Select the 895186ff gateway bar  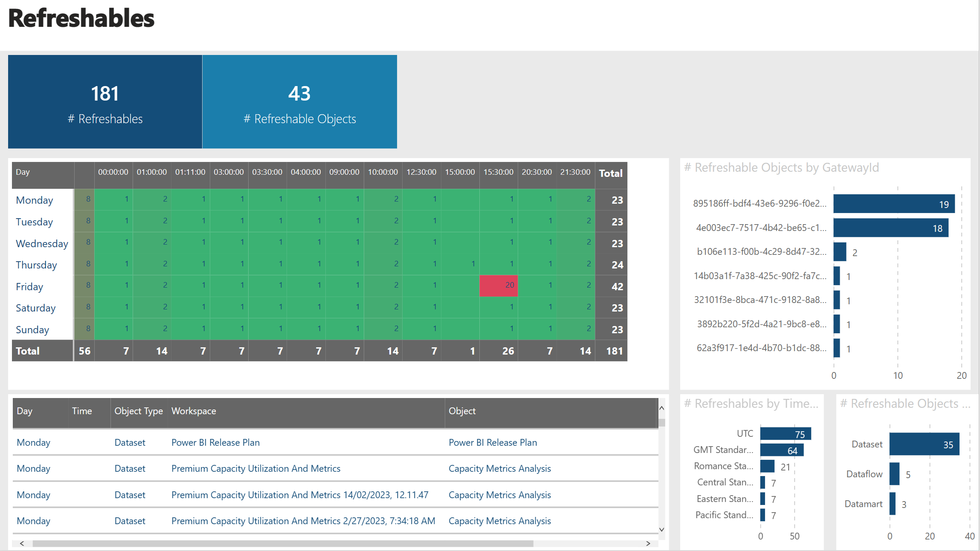click(893, 204)
